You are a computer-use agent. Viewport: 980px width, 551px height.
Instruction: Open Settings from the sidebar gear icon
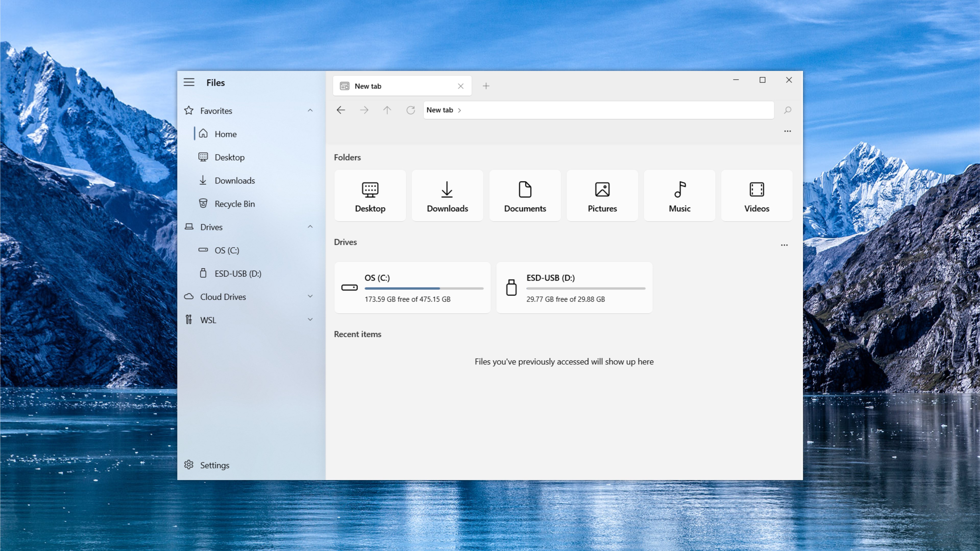tap(214, 465)
